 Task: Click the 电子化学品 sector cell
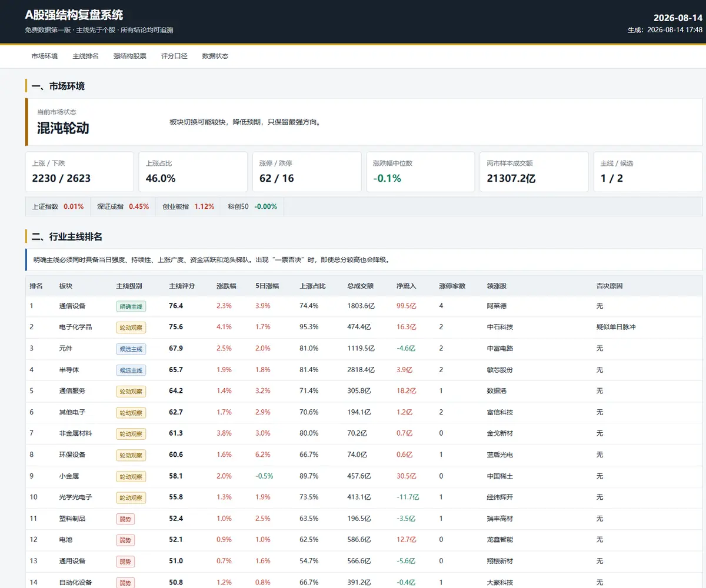pyautogui.click(x=76, y=327)
